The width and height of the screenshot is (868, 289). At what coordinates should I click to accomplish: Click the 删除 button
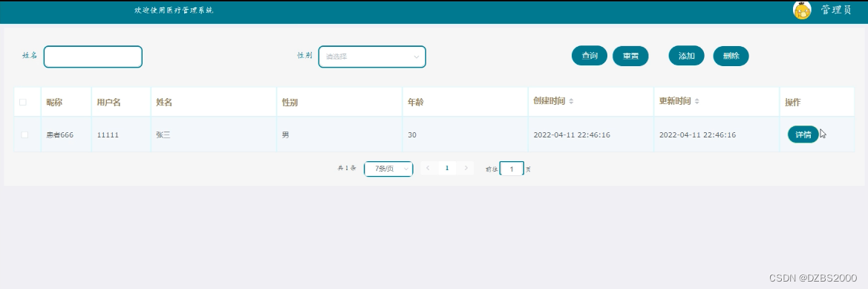[731, 56]
